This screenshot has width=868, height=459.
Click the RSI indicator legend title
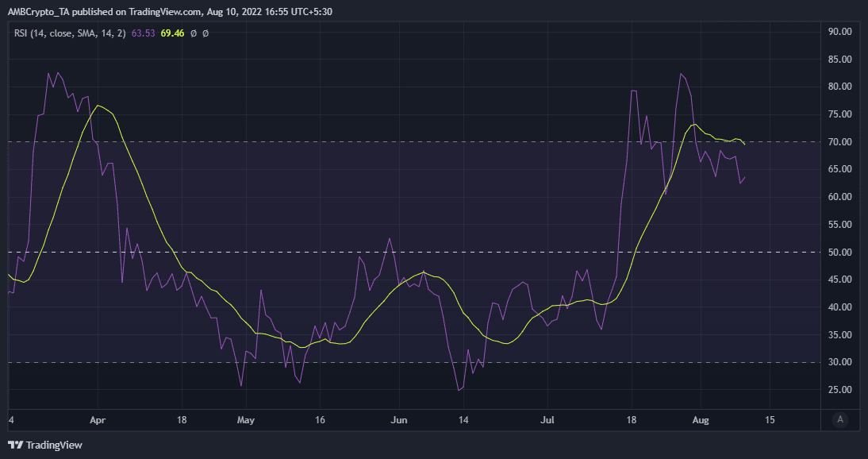67,33
